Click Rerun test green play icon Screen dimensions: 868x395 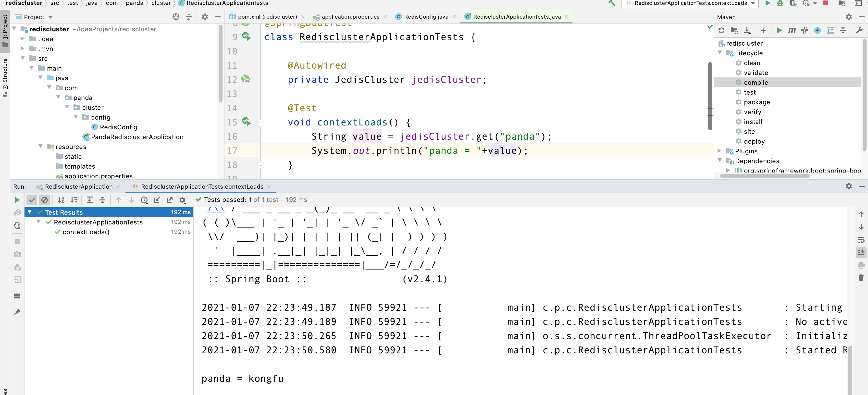point(17,200)
